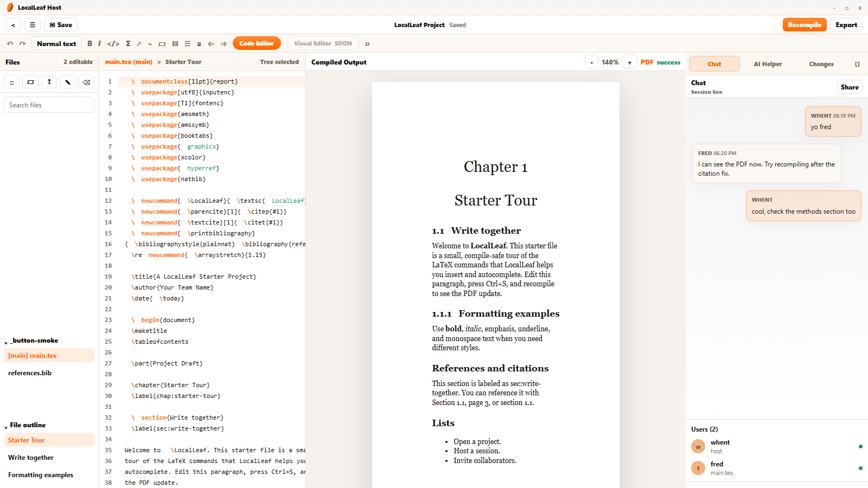Click the three-line list toolbar icon
868x488 pixels.
pyautogui.click(x=187, y=43)
